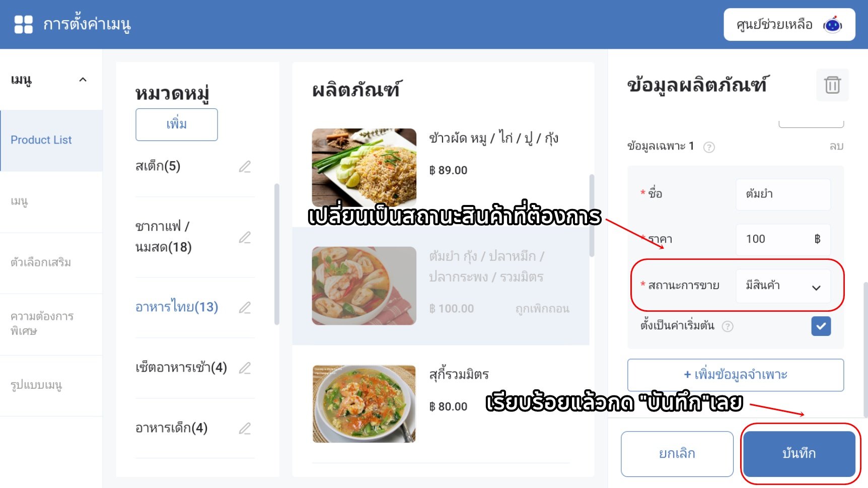This screenshot has width=868, height=488.
Task: Click the four-square menu settings logo
Action: coord(23,24)
